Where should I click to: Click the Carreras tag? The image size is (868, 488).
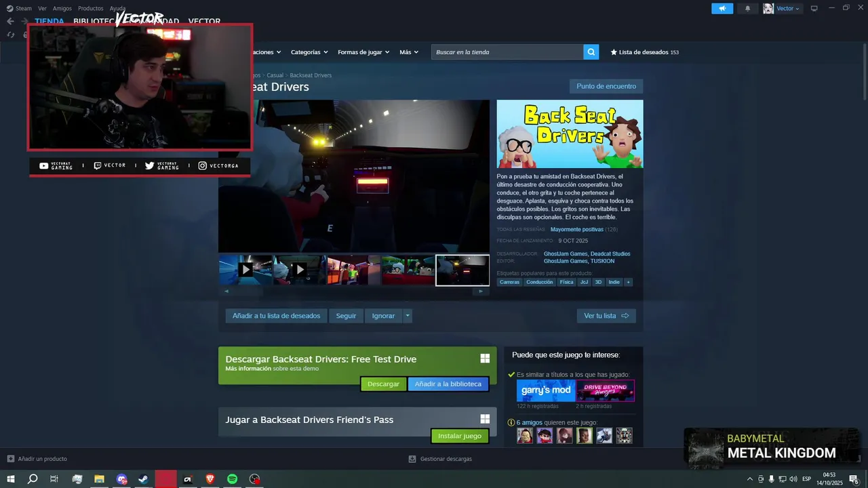509,282
